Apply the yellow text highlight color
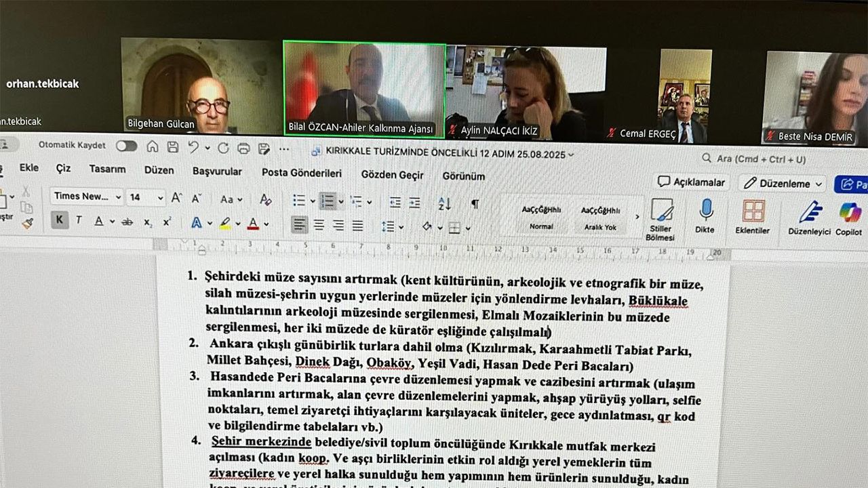 (224, 223)
